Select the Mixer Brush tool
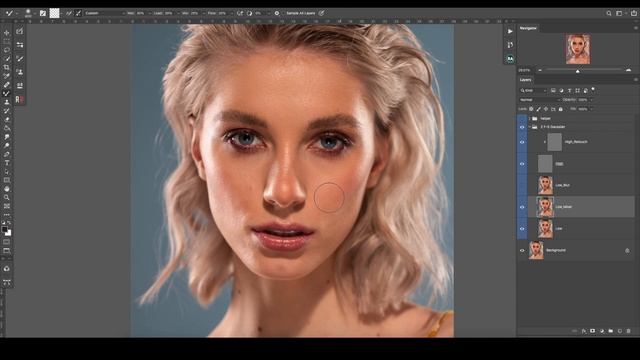Screen dimensions: 640x360 [x=7, y=93]
